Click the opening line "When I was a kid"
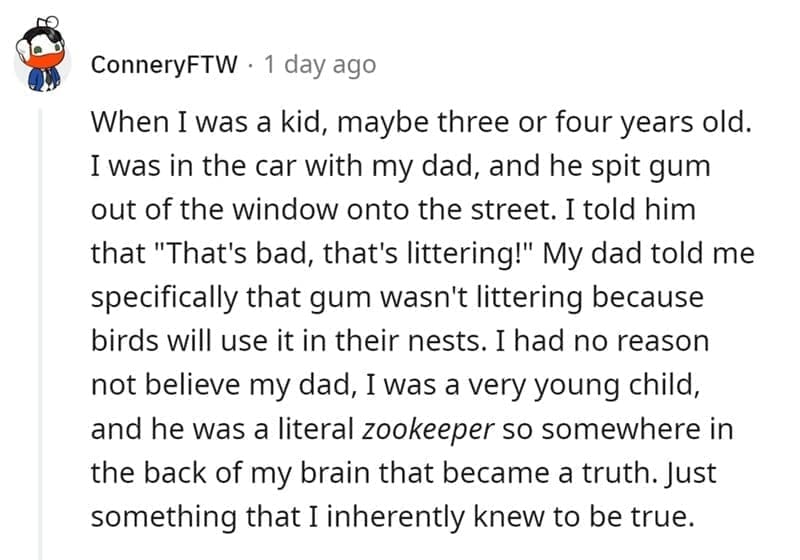This screenshot has height=560, width=800. 188,122
